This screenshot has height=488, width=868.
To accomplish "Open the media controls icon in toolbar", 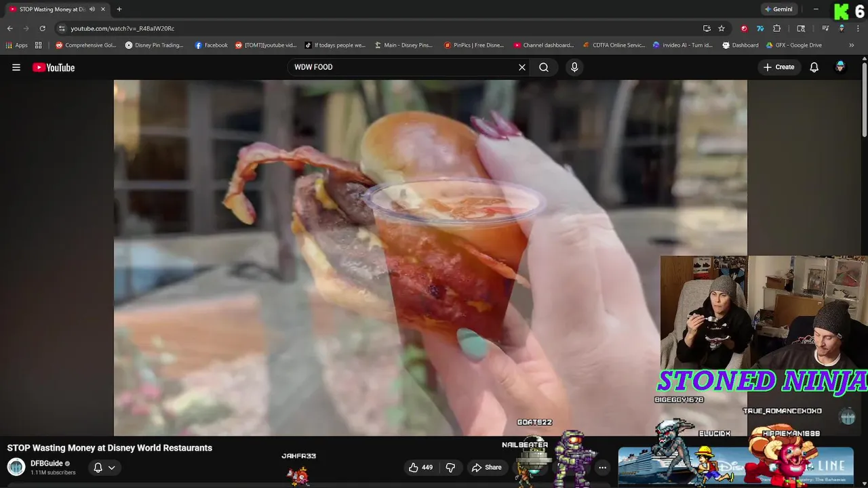I will [825, 28].
